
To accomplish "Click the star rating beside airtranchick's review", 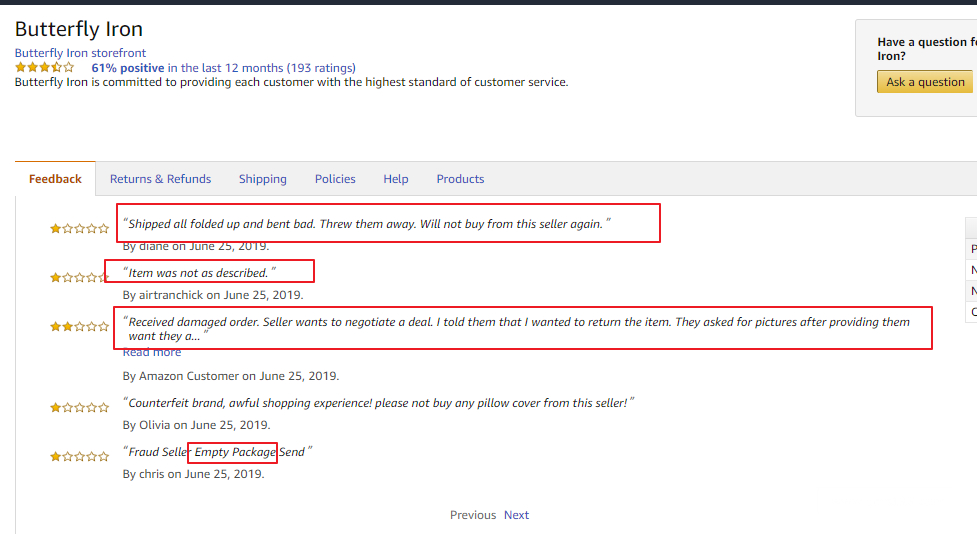I will click(80, 278).
